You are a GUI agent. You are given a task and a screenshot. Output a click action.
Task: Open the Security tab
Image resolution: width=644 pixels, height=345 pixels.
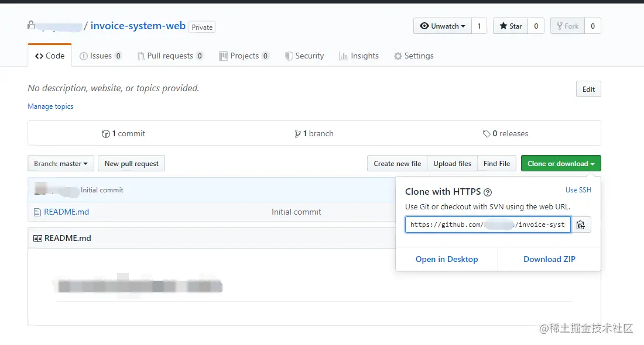[x=304, y=56]
